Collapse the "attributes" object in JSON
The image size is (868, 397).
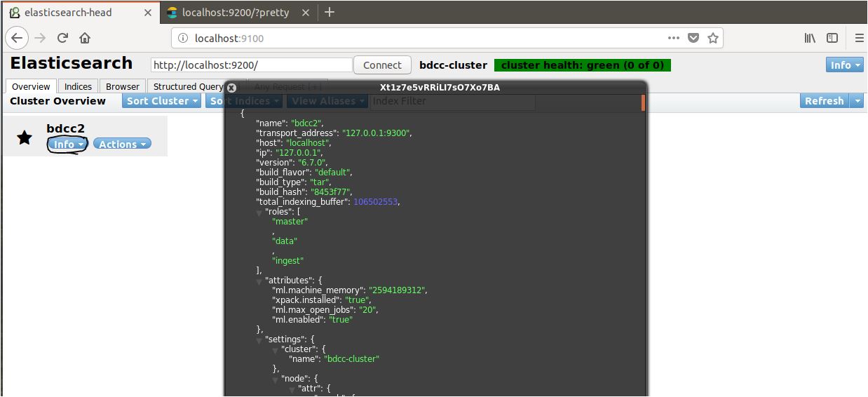[x=259, y=281]
